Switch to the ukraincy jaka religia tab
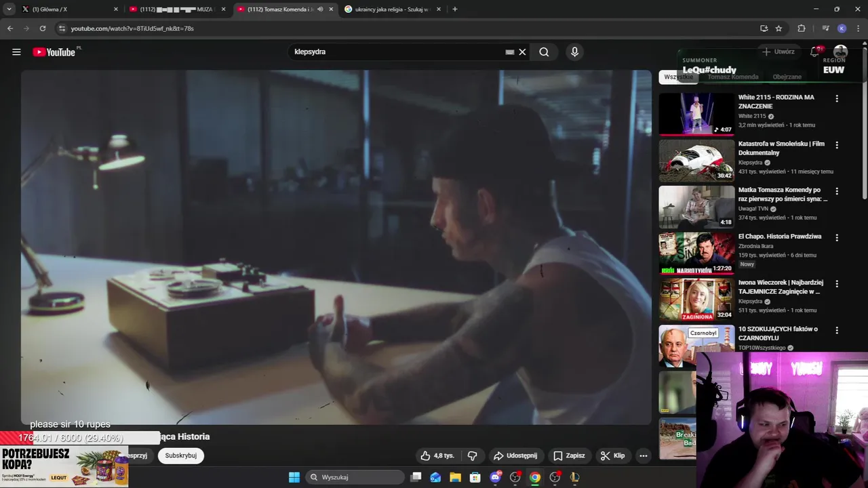The image size is (868, 488). (392, 9)
